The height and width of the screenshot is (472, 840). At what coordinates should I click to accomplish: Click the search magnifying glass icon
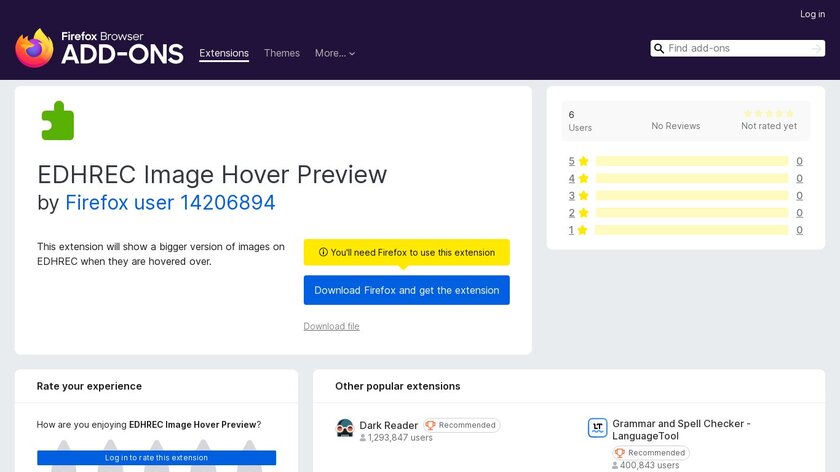coord(659,48)
